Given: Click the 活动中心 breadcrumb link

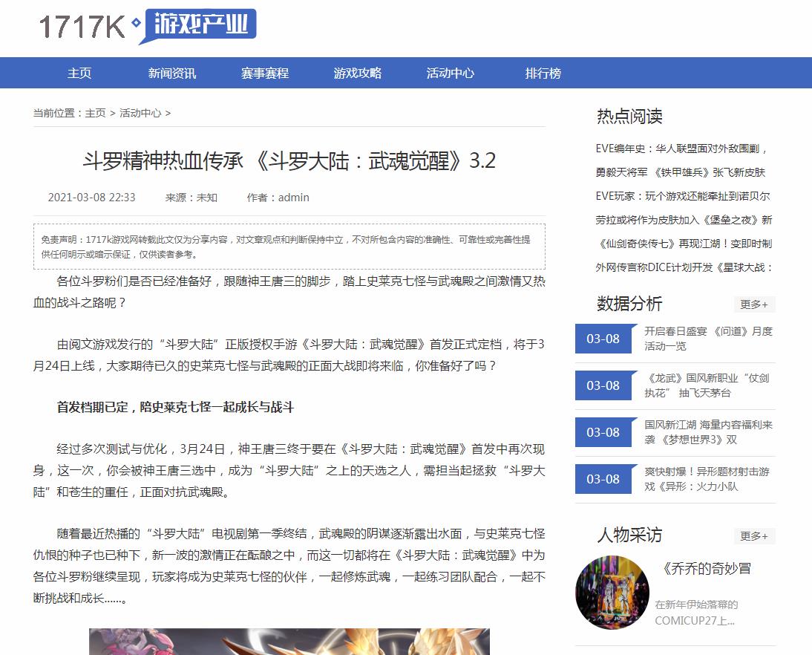Looking at the screenshot, I should pos(140,113).
